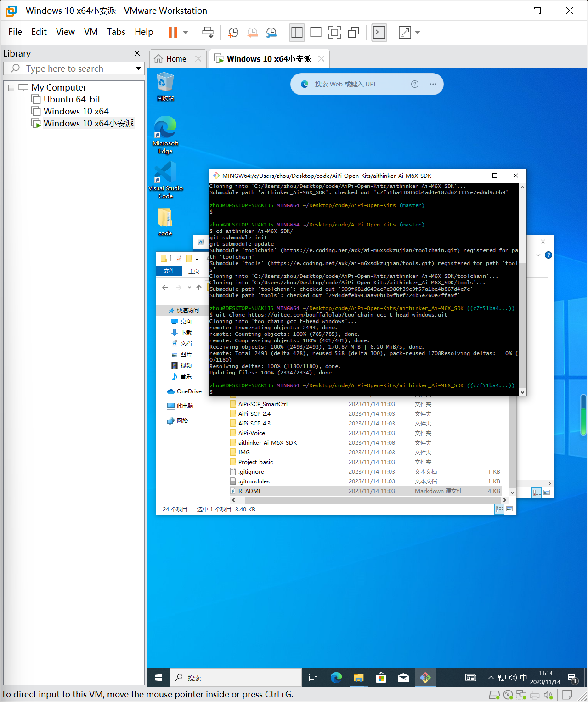Open the Edit menu in VMware
Screen dimensions: 588x702
pyautogui.click(x=39, y=32)
